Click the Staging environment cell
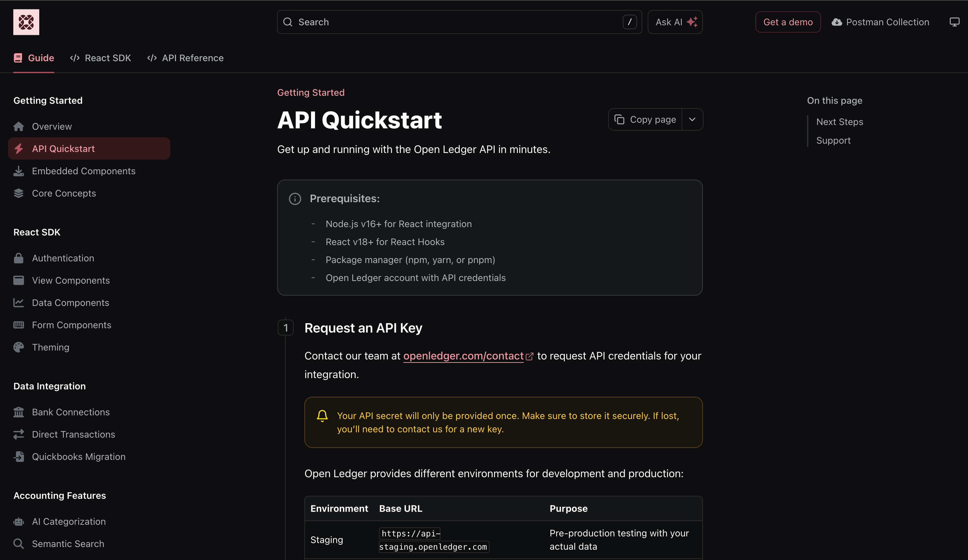This screenshot has height=560, width=968. point(327,540)
